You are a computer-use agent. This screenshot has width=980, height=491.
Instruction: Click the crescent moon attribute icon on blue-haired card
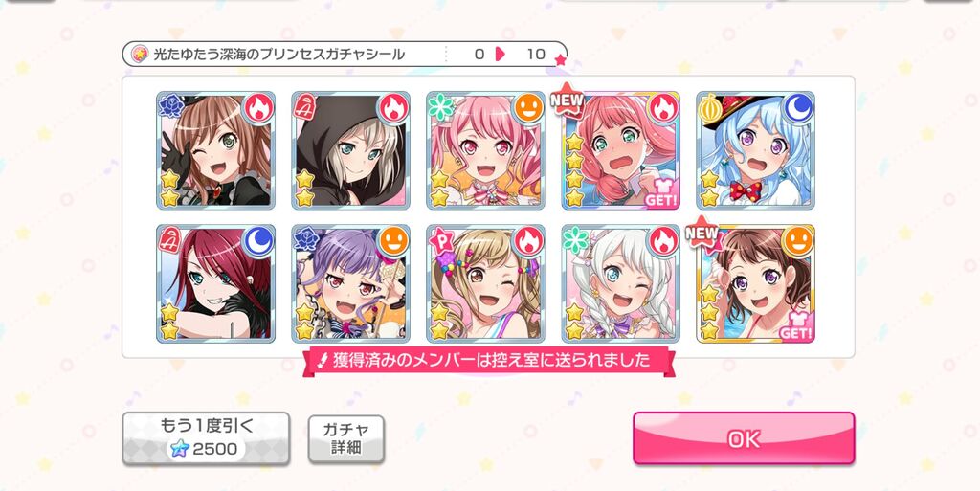point(798,108)
